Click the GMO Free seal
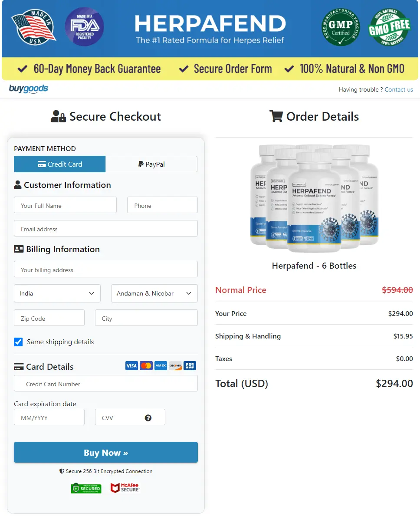Viewport: 420px width, 516px height. click(x=388, y=27)
